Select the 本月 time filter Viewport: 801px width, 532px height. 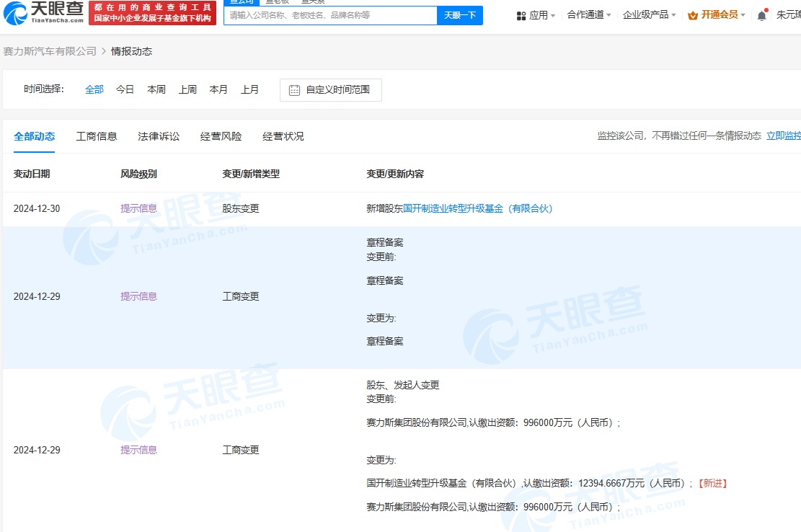(x=218, y=89)
